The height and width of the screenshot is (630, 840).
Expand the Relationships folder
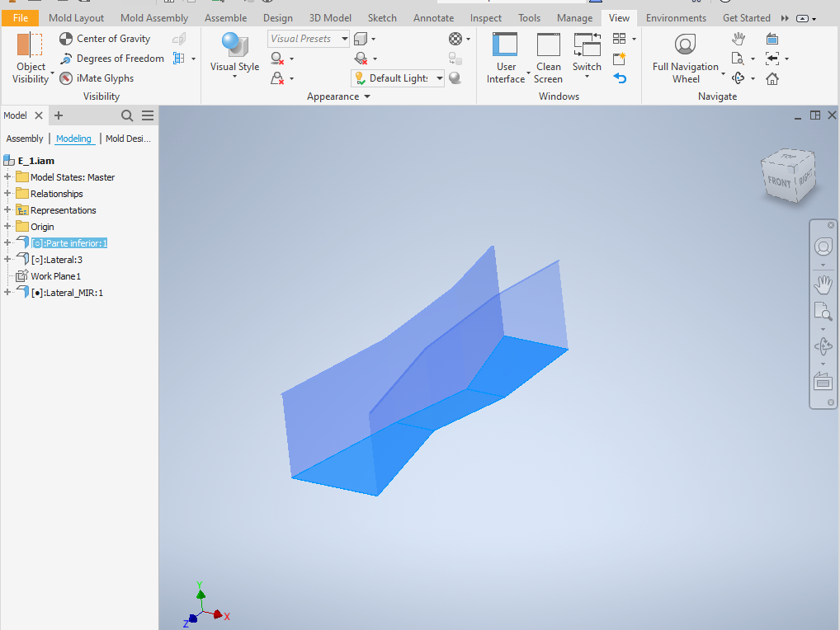[7, 194]
